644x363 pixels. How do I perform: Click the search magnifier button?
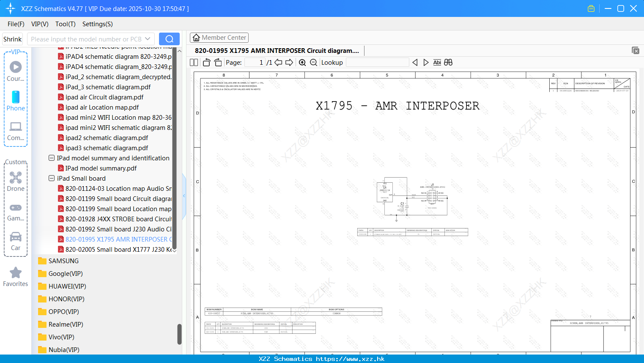[169, 39]
